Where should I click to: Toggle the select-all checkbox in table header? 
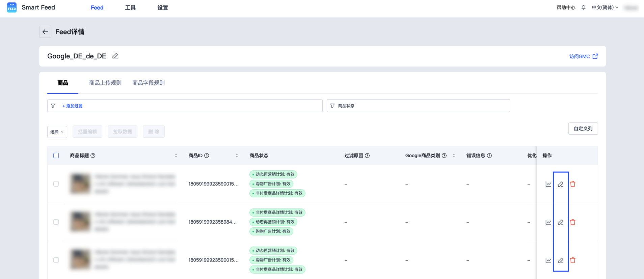point(56,156)
